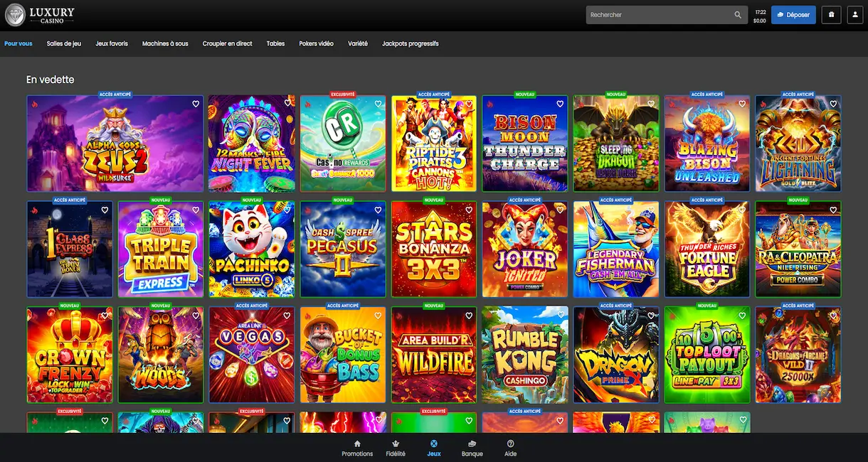Open Bucket of Bonus Bass game

coord(343,355)
